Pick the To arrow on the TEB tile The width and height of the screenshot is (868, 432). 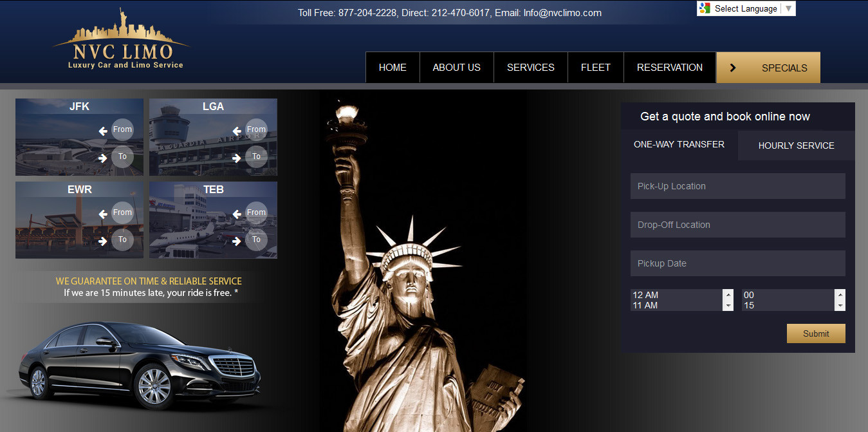[237, 241]
